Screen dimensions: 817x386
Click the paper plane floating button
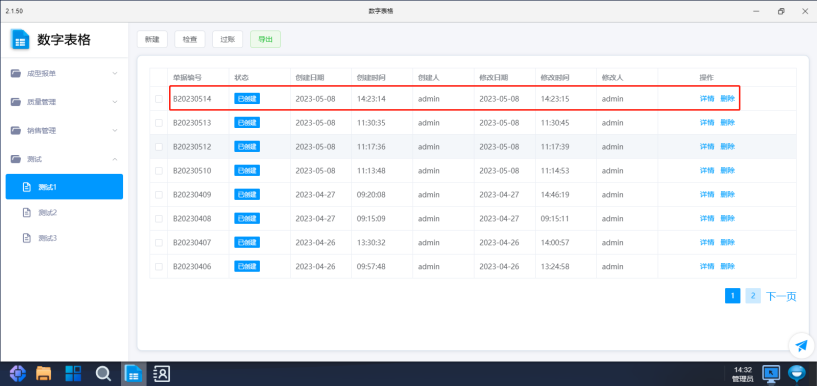801,345
